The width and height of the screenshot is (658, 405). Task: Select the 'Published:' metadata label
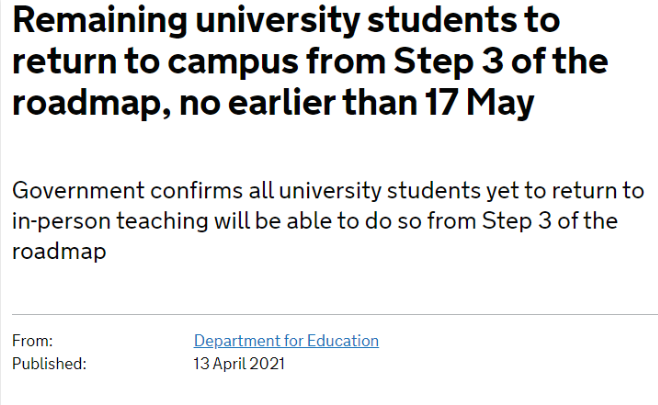[x=49, y=363]
